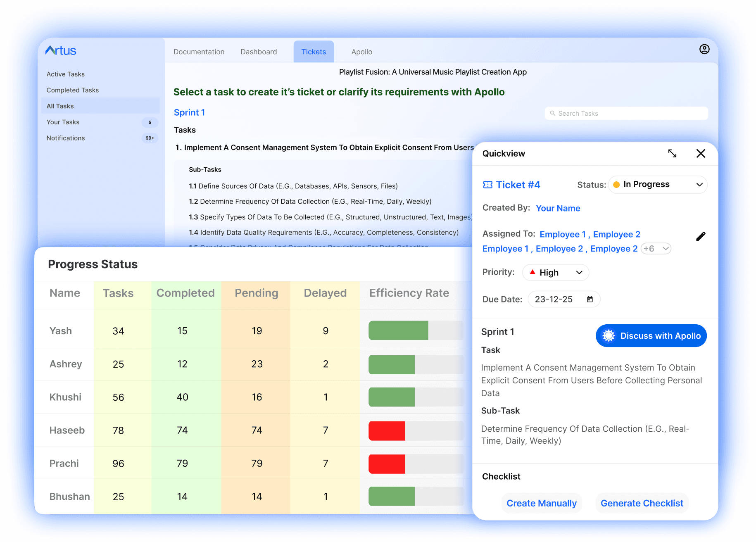Screen dimensions: 756x542
Task: Open the Sprint 1 link above Tasks
Action: (189, 112)
